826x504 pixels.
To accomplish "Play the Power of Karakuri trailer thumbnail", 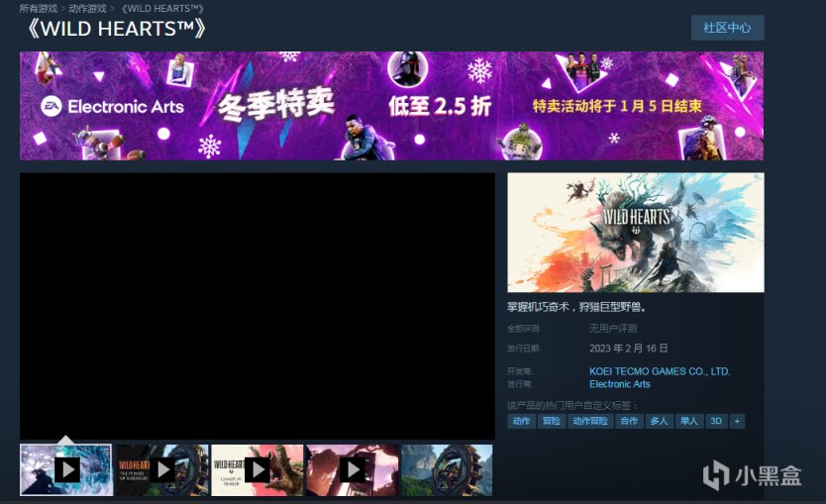I will [162, 469].
